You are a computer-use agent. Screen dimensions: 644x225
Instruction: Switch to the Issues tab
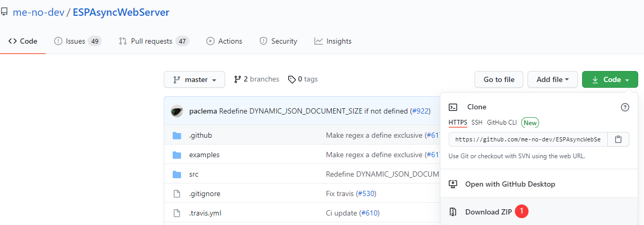point(78,41)
